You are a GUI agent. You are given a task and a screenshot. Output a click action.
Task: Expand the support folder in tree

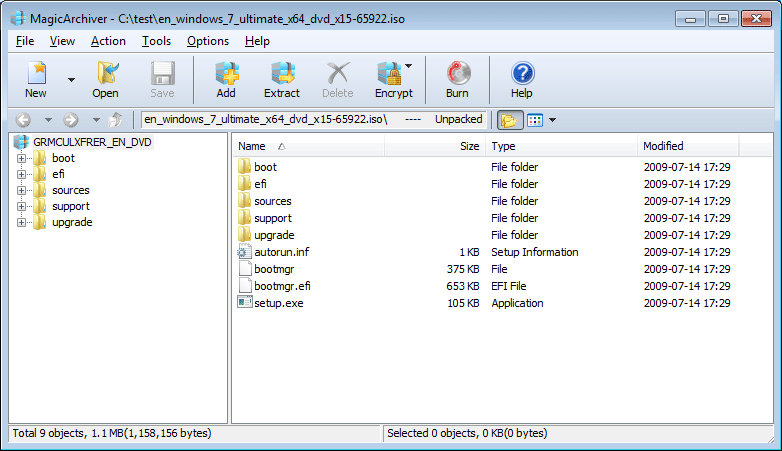click(21, 206)
